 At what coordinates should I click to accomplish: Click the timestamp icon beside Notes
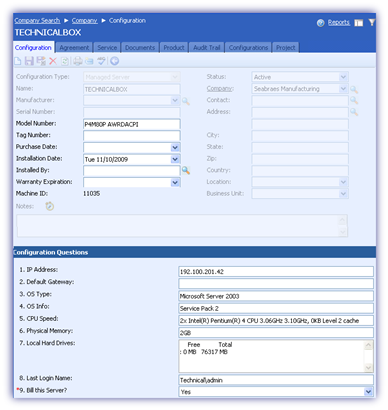click(49, 206)
